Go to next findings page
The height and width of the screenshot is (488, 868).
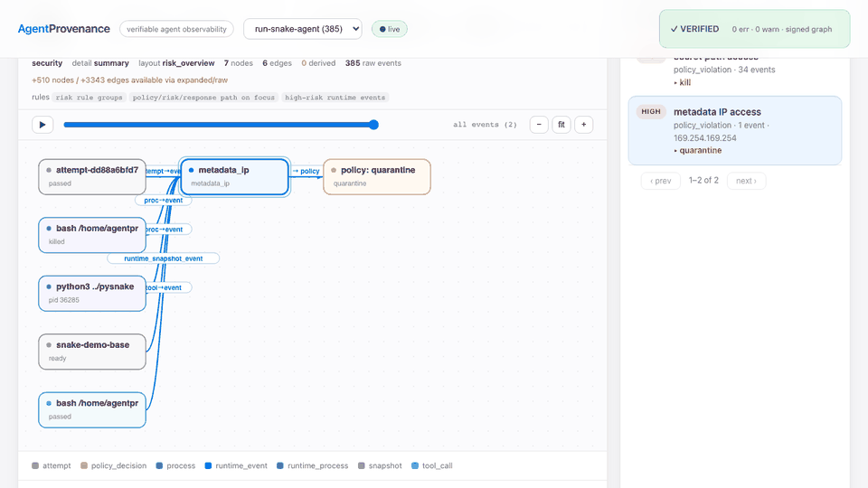[746, 181]
